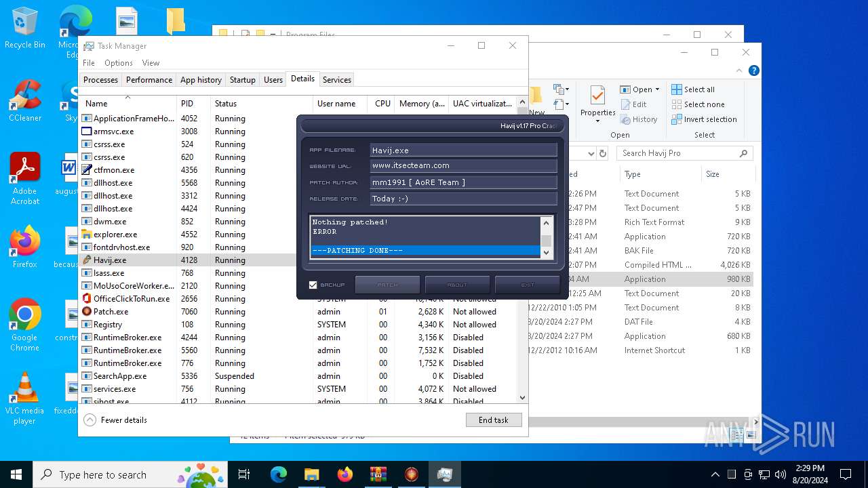Toggle the Backup checkbox in patcher
This screenshot has width=868, height=488.
[313, 285]
